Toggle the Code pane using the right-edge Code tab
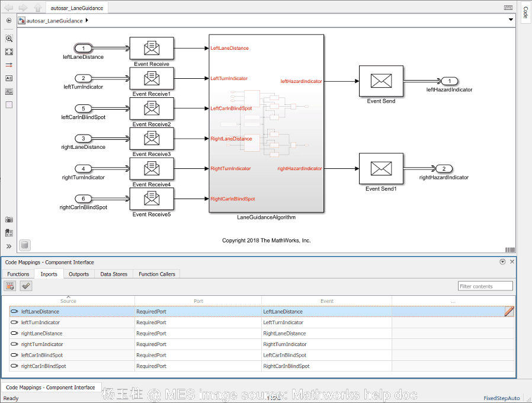532x403 pixels. pyautogui.click(x=526, y=13)
